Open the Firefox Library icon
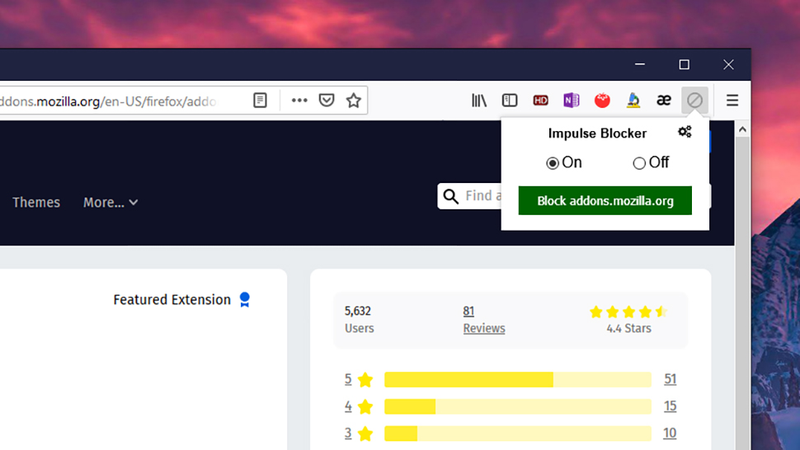 (x=479, y=101)
